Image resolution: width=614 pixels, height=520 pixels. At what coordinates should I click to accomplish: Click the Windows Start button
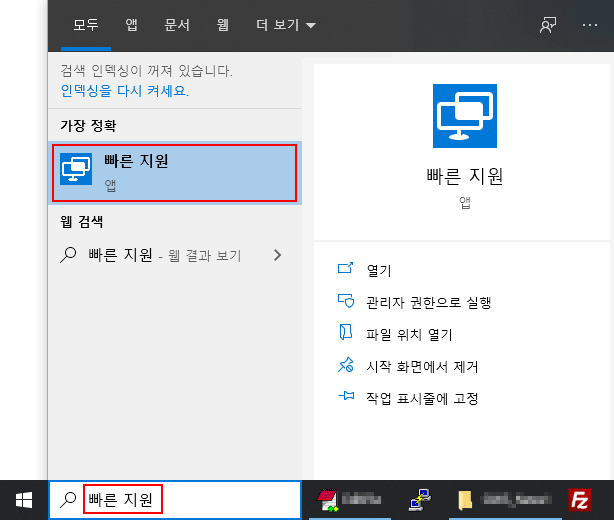(23, 500)
